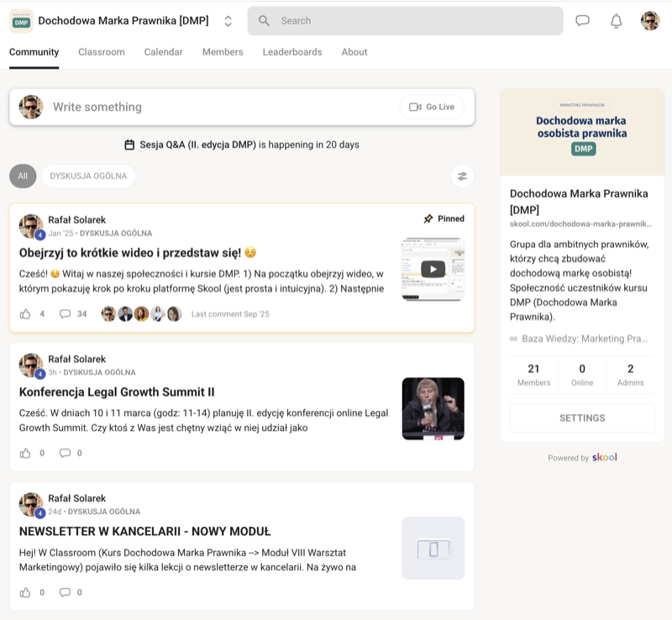Filter posts by DYSKUSJA OGÓLNA
672x620 pixels.
coord(88,176)
